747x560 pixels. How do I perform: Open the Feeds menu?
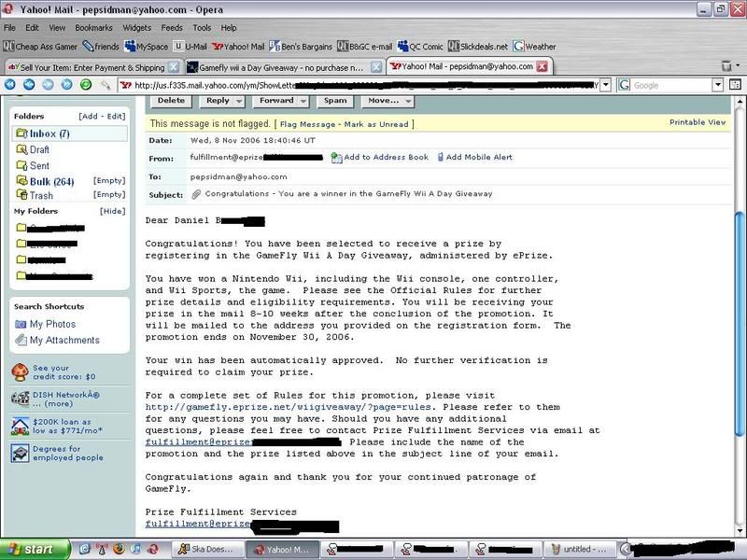tap(172, 28)
